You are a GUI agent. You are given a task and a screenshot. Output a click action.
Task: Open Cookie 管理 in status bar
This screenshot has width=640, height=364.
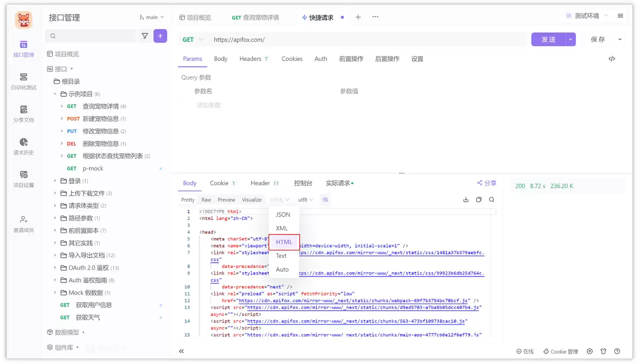coord(561,351)
